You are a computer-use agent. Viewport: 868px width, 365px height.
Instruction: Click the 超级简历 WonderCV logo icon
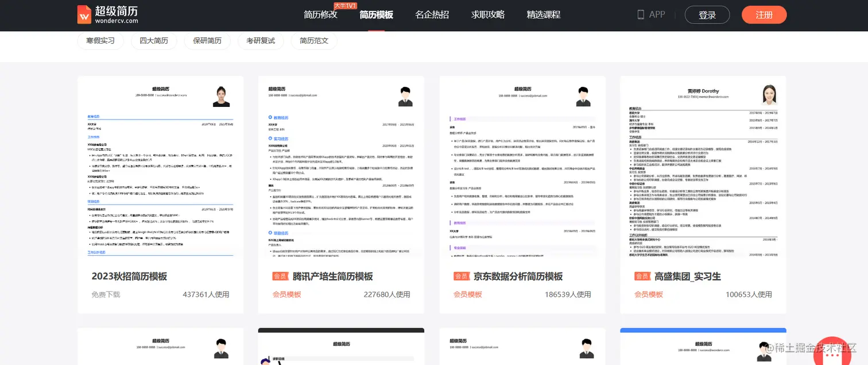(x=84, y=15)
